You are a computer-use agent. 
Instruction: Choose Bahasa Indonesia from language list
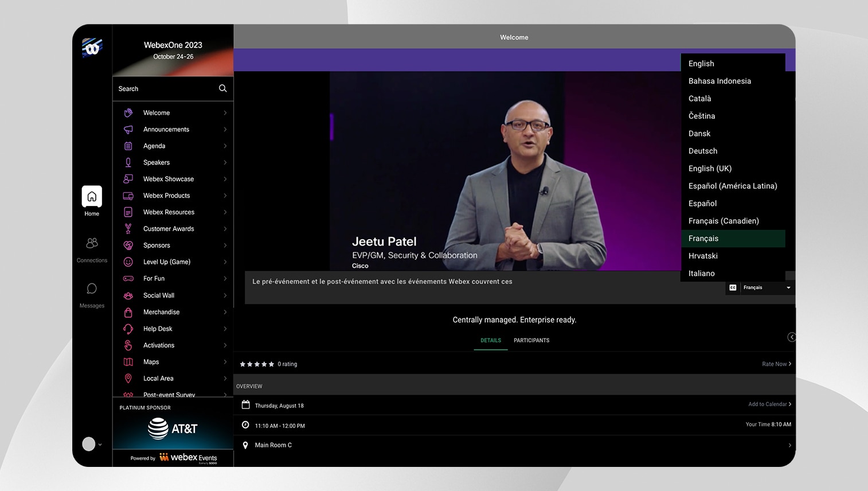733,81
